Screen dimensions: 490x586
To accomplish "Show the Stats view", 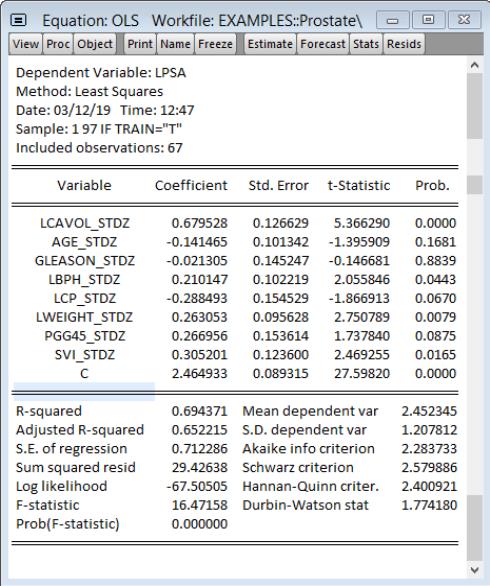I will click(366, 44).
